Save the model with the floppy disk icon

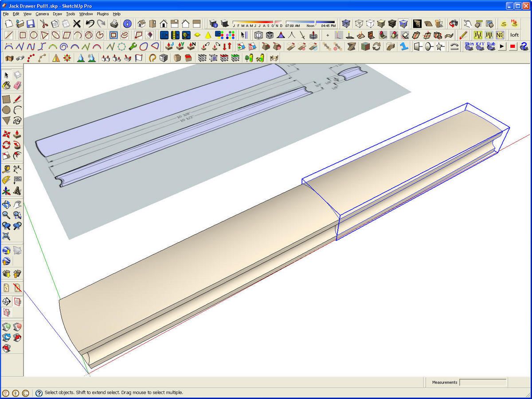click(x=31, y=23)
